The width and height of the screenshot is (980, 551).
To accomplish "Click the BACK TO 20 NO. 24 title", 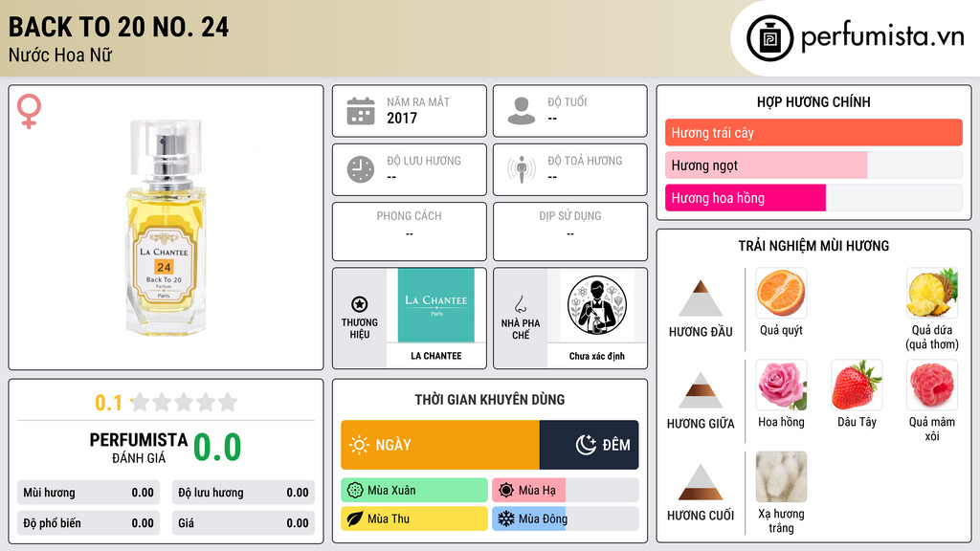I will pyautogui.click(x=119, y=27).
